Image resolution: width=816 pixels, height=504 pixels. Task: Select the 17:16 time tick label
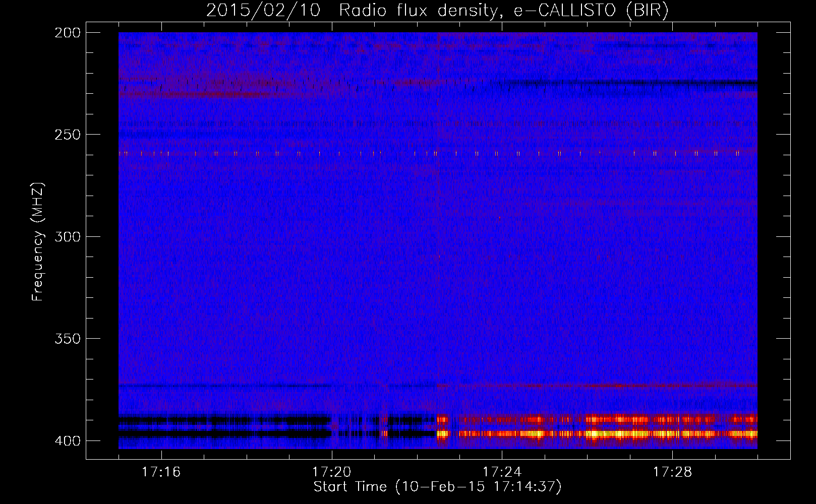click(161, 472)
